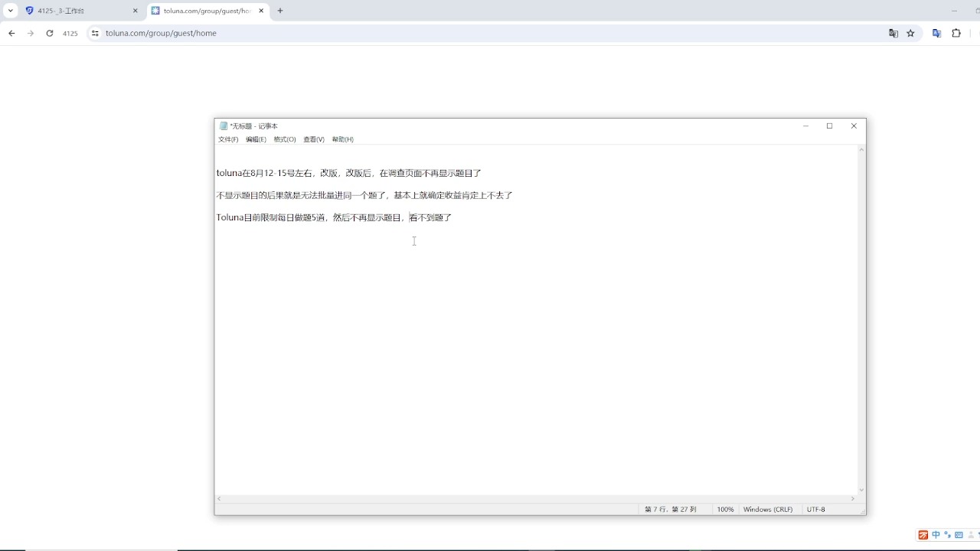Click the line 'Toluna目前限制每日做题5道'

pyautogui.click(x=334, y=217)
